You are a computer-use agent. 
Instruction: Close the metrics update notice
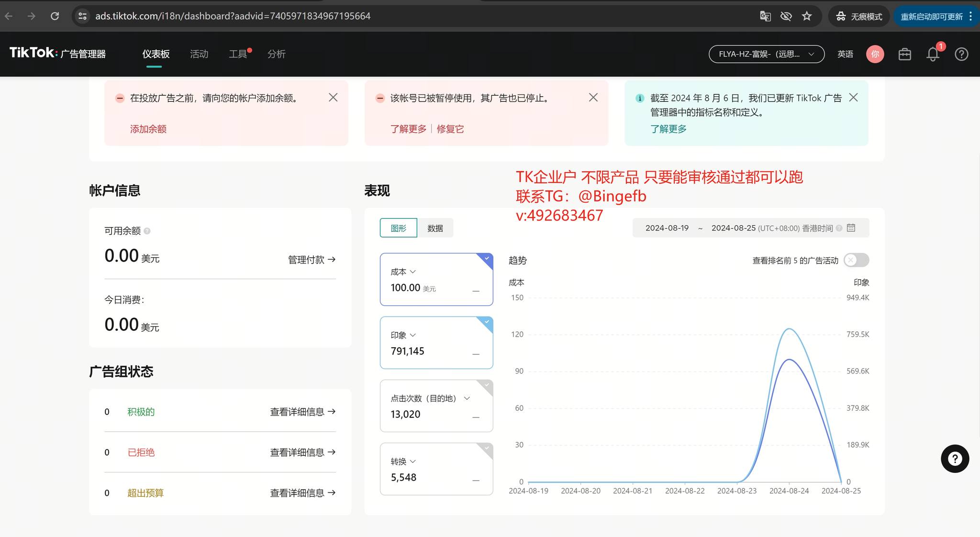point(853,98)
